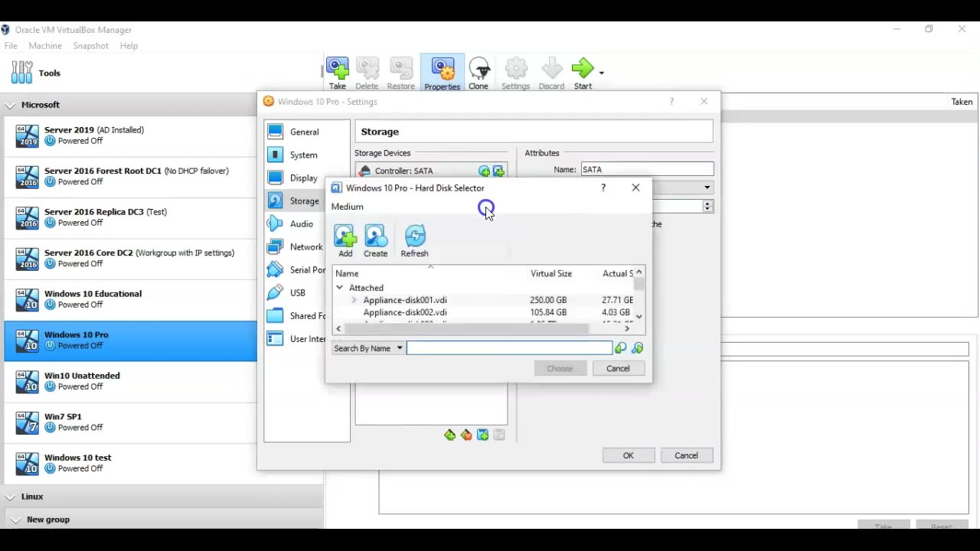The width and height of the screenshot is (980, 551).
Task: Select Network category in Settings
Action: pyautogui.click(x=295, y=246)
